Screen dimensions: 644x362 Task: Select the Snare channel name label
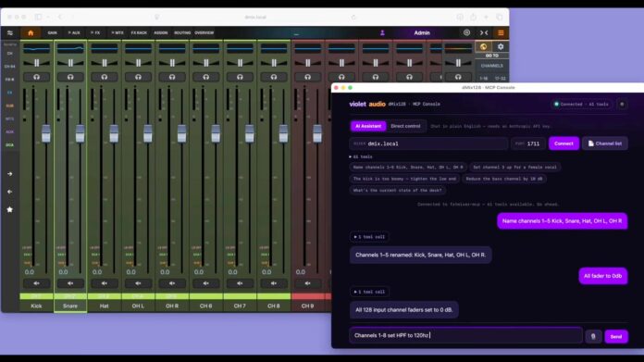70,306
